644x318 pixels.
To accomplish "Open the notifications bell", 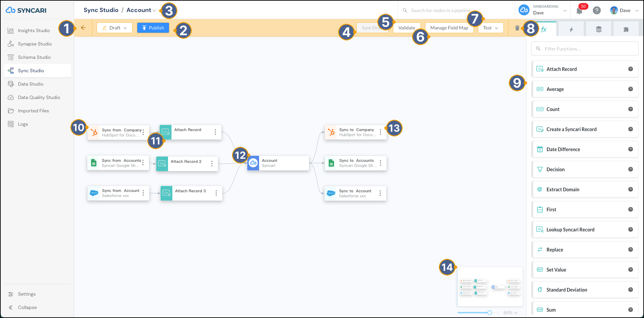I will pyautogui.click(x=579, y=10).
